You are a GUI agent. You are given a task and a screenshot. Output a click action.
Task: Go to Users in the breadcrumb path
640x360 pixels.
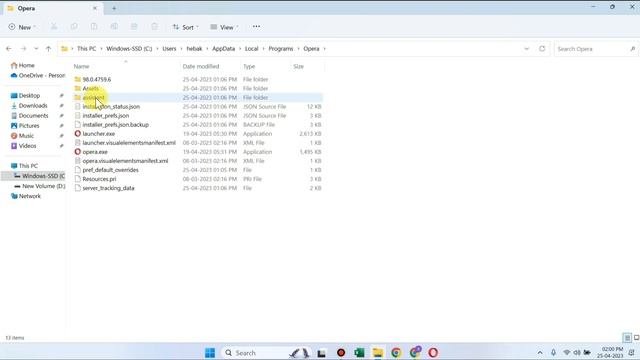pyautogui.click(x=169, y=49)
